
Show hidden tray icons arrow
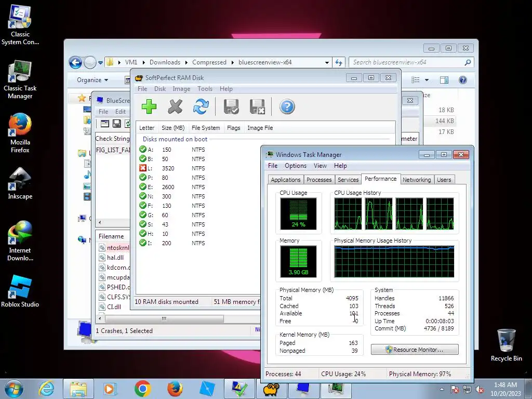(x=442, y=389)
